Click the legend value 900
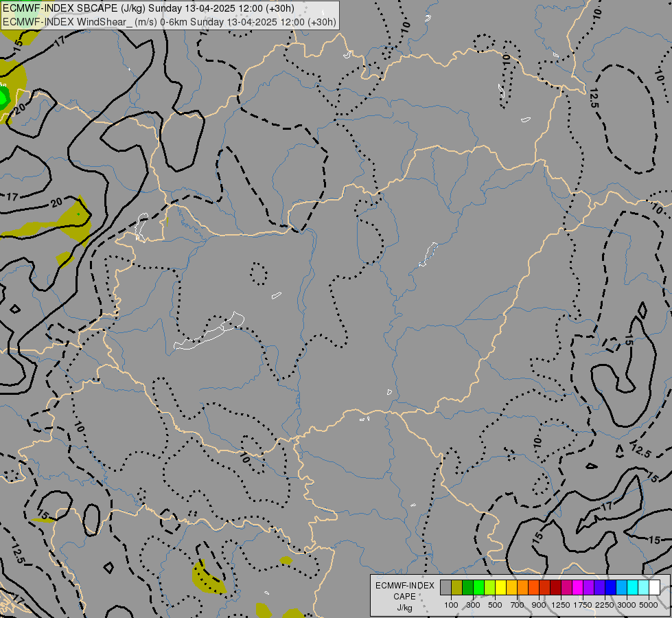Viewport: 672px width, 618px height. click(x=539, y=605)
